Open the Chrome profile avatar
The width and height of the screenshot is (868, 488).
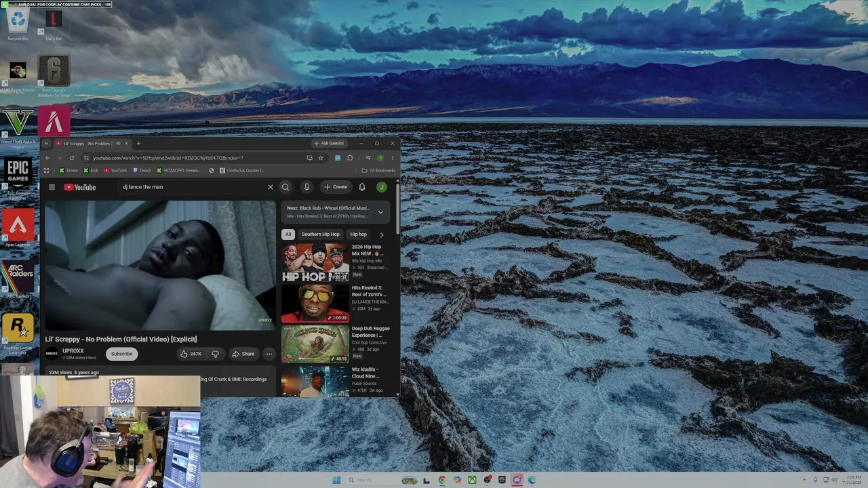[x=380, y=158]
